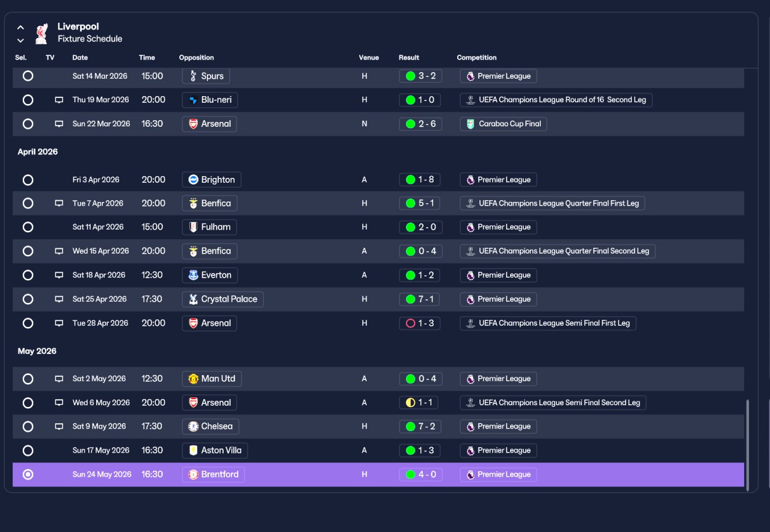Sort by the Competition column header

477,58
